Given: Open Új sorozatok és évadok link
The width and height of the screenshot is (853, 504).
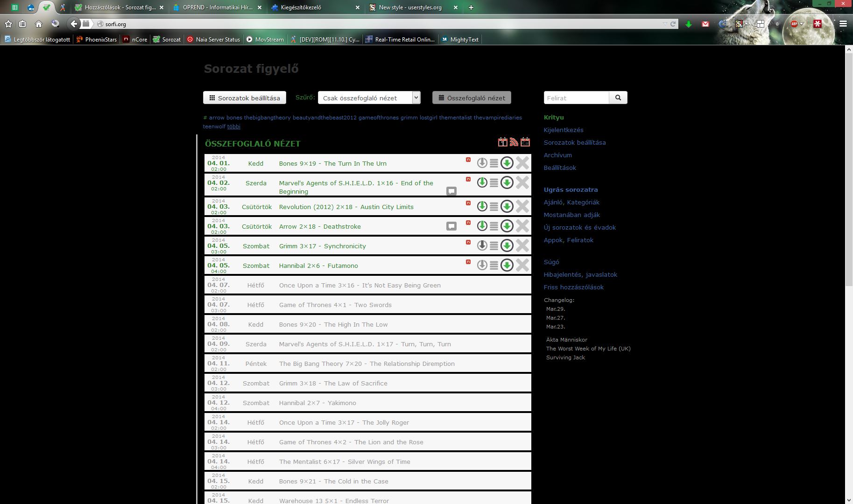Looking at the screenshot, I should tap(580, 227).
